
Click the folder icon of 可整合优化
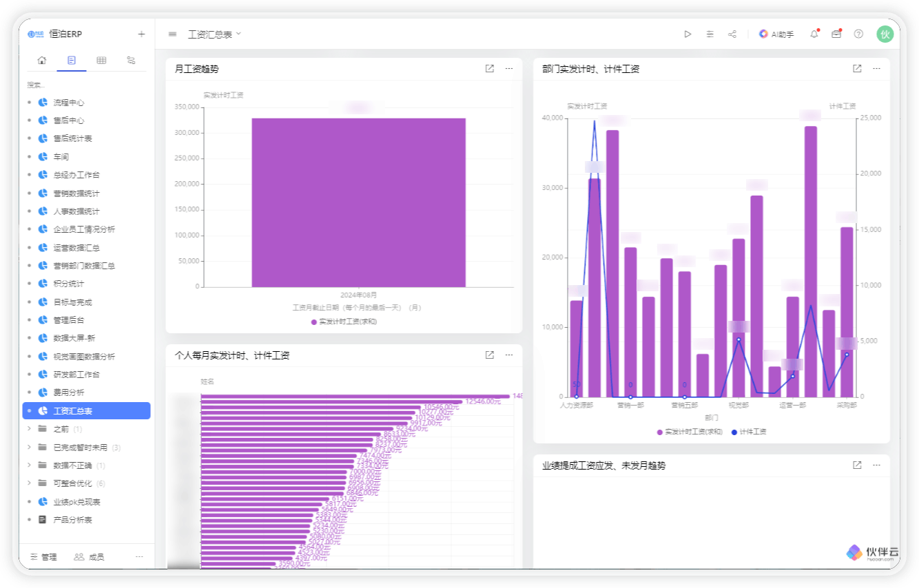click(x=43, y=483)
